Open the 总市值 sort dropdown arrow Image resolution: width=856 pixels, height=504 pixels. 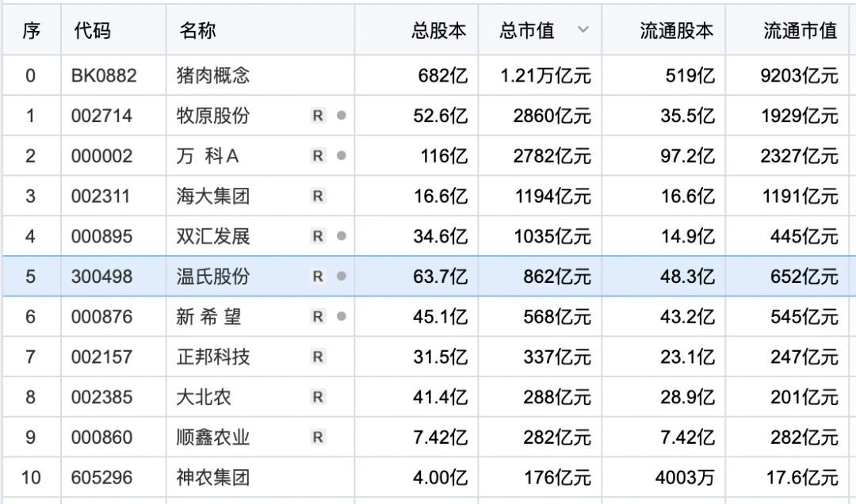[x=585, y=29]
